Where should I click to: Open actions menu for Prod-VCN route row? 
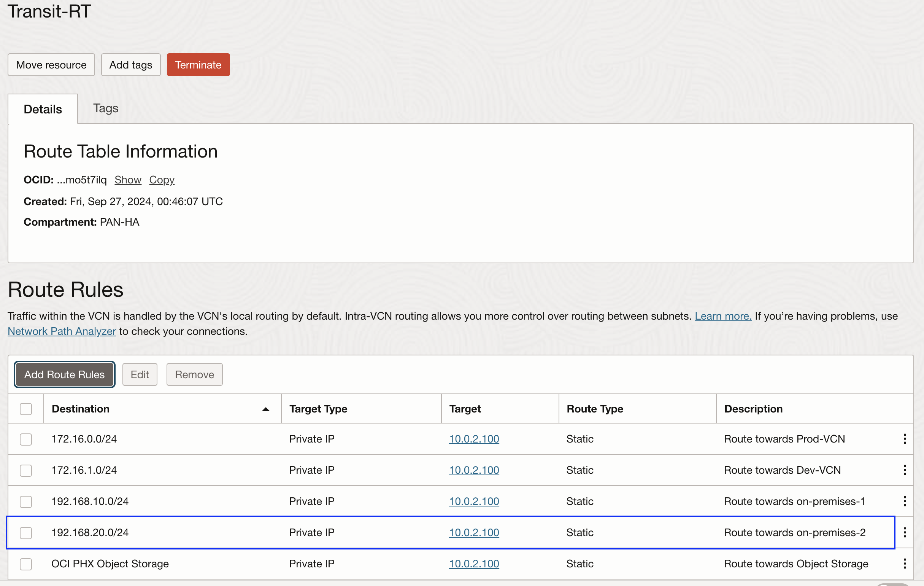[905, 438]
